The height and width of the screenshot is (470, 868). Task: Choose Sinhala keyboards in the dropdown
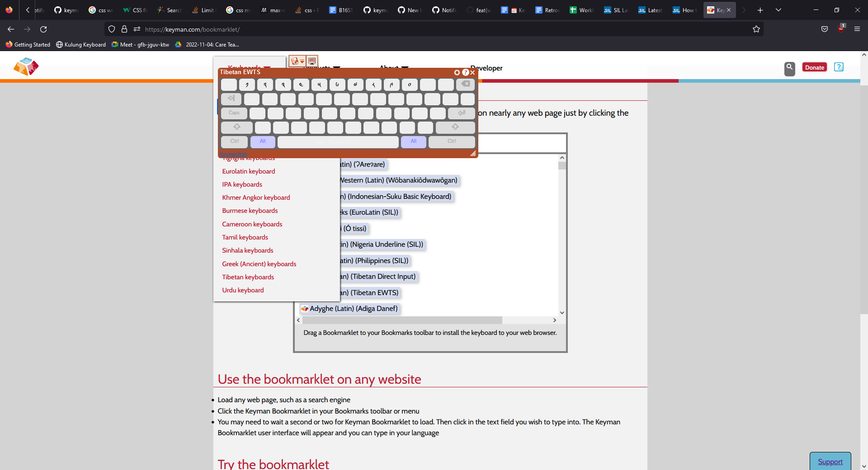(248, 250)
